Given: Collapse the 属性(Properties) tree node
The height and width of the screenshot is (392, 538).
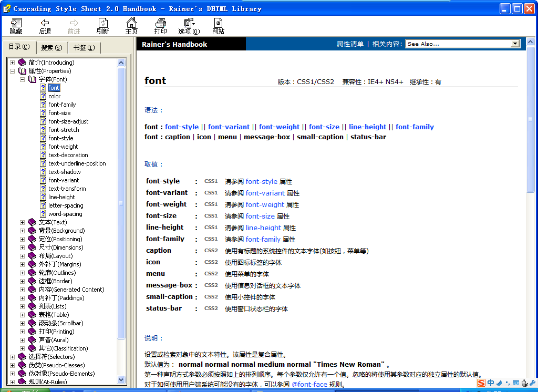Looking at the screenshot, I should pos(13,71).
